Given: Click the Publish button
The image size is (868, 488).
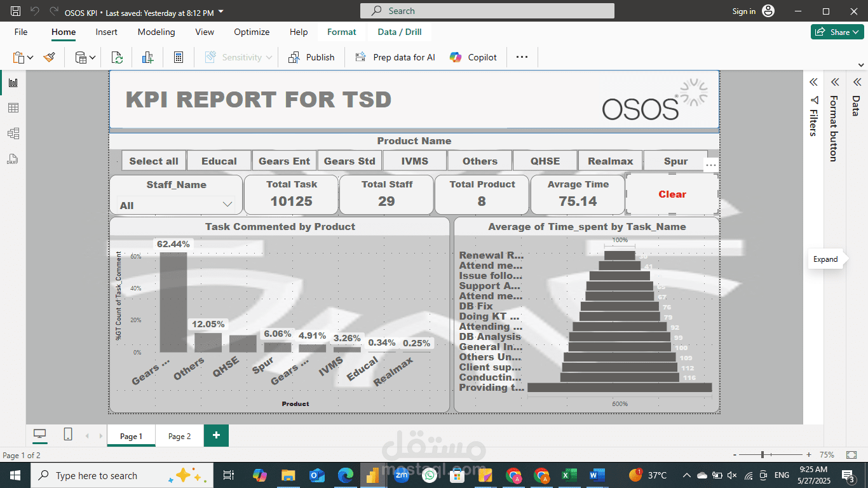Looking at the screenshot, I should pos(311,57).
